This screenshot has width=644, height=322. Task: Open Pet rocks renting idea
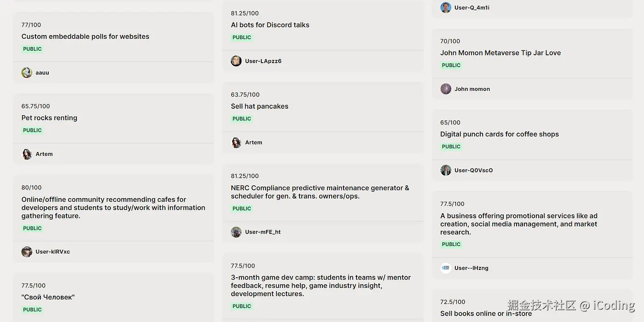click(x=49, y=118)
